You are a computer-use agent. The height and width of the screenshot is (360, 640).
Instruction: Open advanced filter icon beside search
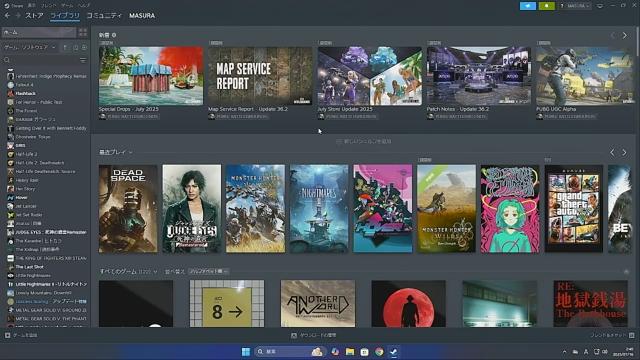pyautogui.click(x=83, y=60)
